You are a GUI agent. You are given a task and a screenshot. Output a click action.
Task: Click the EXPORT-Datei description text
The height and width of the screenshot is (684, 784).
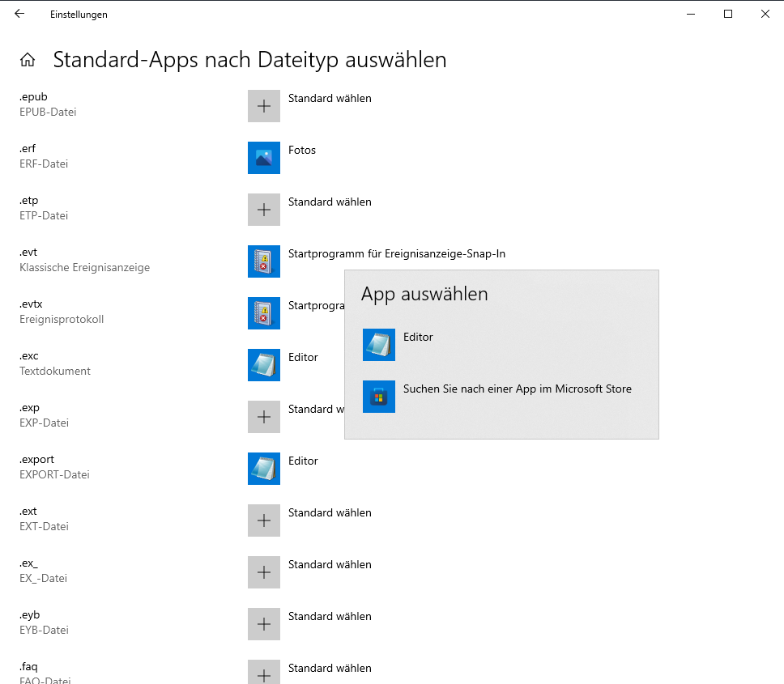pos(54,474)
